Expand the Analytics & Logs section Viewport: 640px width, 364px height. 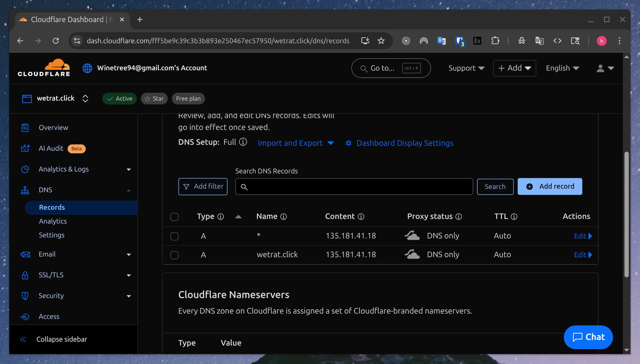pos(129,170)
